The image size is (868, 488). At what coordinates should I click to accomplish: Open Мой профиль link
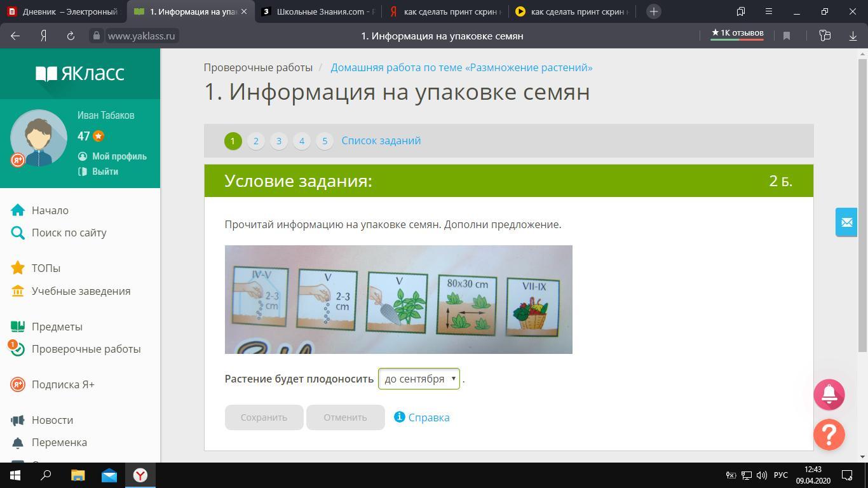point(119,156)
